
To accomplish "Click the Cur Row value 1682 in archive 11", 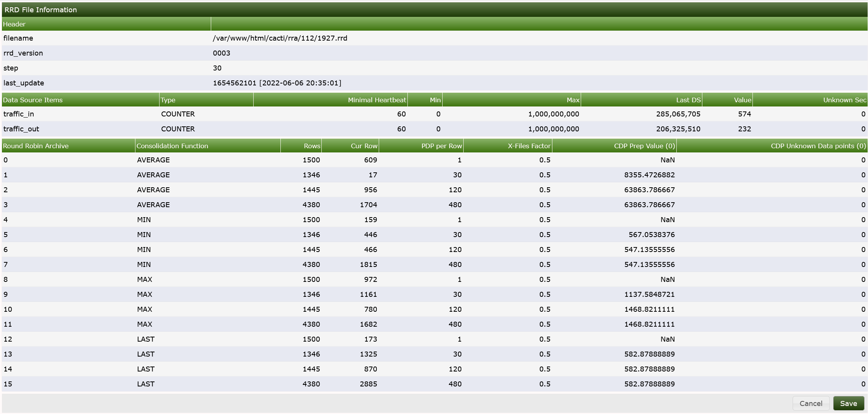I will (x=368, y=324).
